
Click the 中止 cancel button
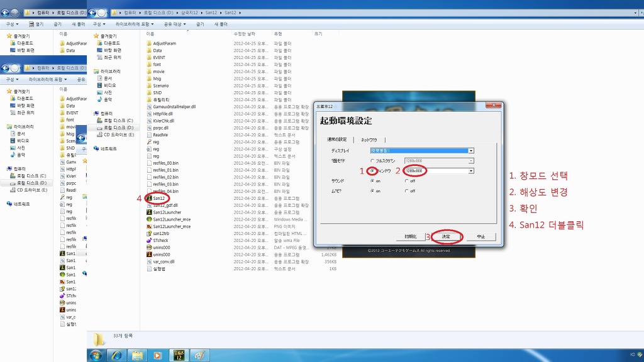481,236
